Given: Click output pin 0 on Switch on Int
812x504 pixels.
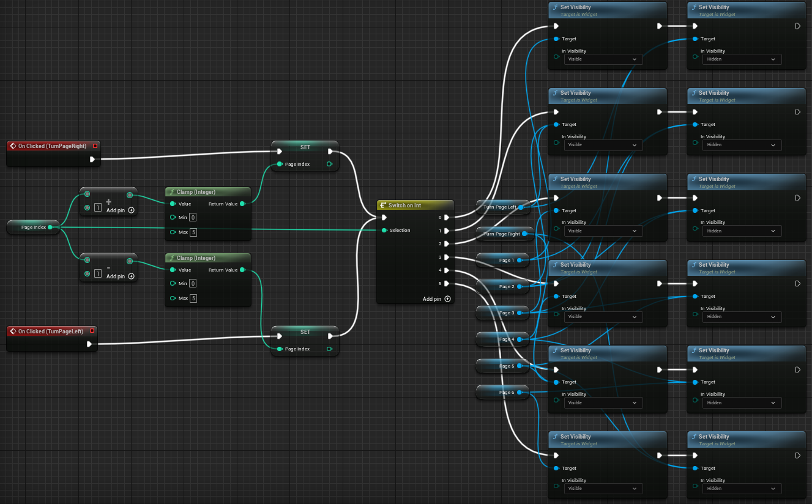Looking at the screenshot, I should (x=447, y=217).
